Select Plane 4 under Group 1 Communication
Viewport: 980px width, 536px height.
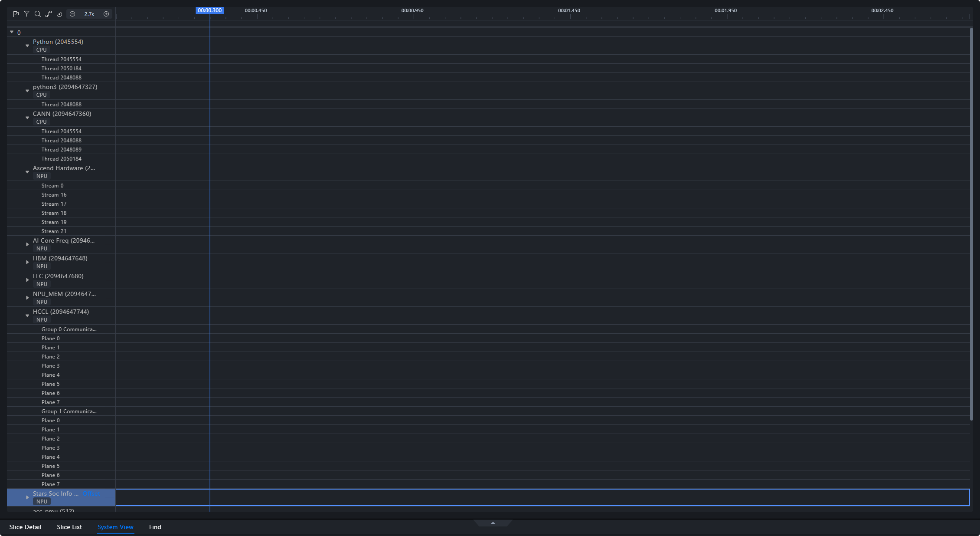click(x=61, y=457)
